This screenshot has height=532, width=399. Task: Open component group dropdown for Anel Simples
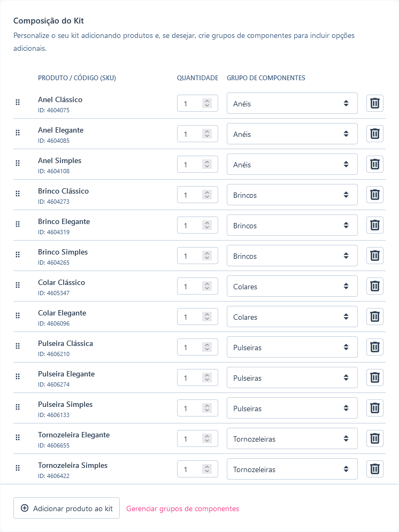pos(292,164)
